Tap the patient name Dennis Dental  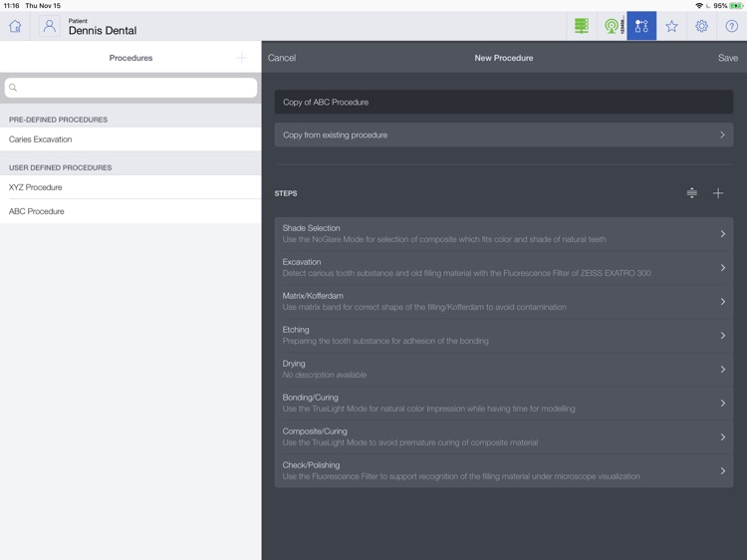103,31
